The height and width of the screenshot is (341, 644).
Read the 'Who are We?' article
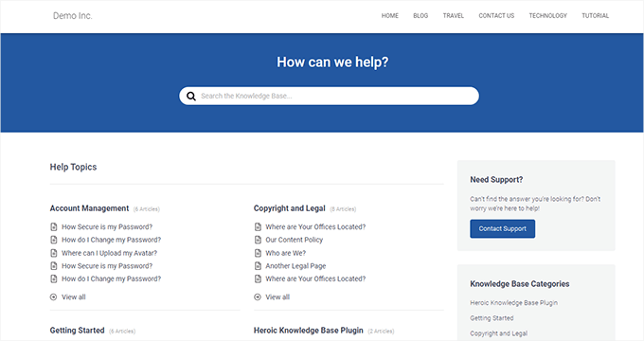click(x=285, y=253)
